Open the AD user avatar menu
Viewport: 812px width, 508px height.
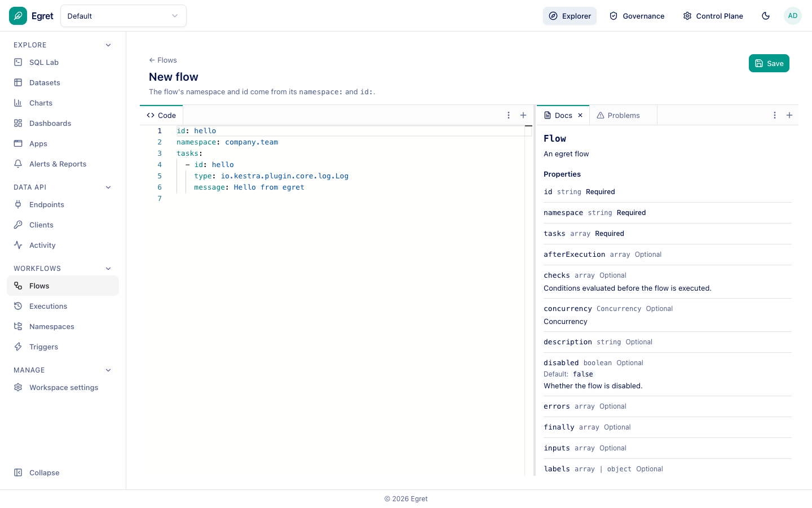pos(793,16)
